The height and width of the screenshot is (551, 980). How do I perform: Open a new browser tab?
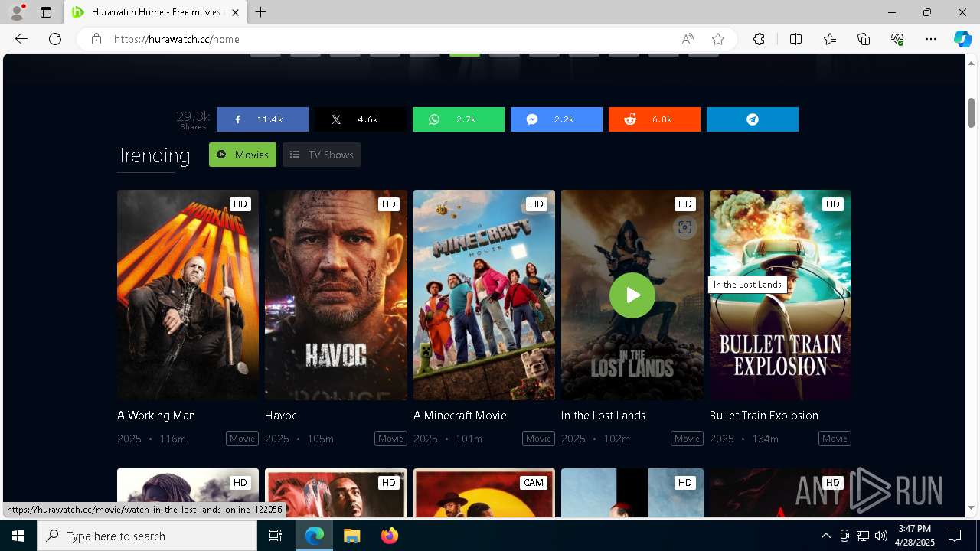tap(261, 12)
